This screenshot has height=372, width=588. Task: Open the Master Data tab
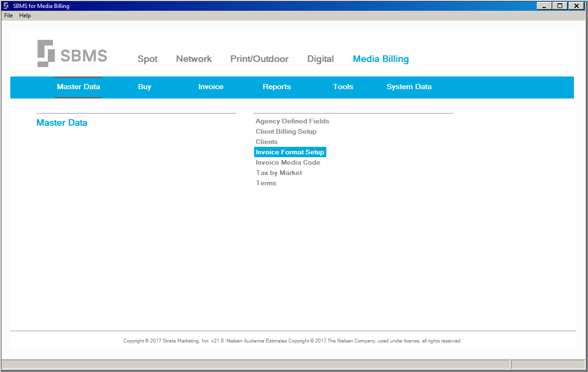point(78,87)
